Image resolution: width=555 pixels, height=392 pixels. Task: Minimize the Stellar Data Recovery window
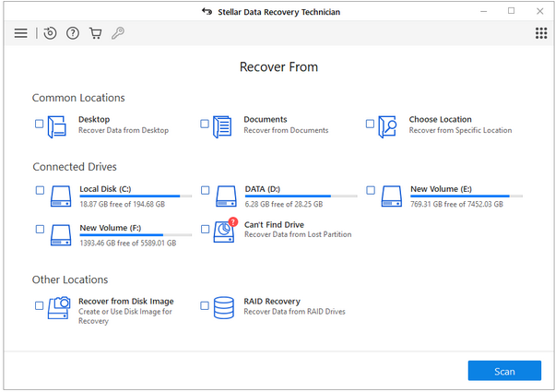(484, 11)
